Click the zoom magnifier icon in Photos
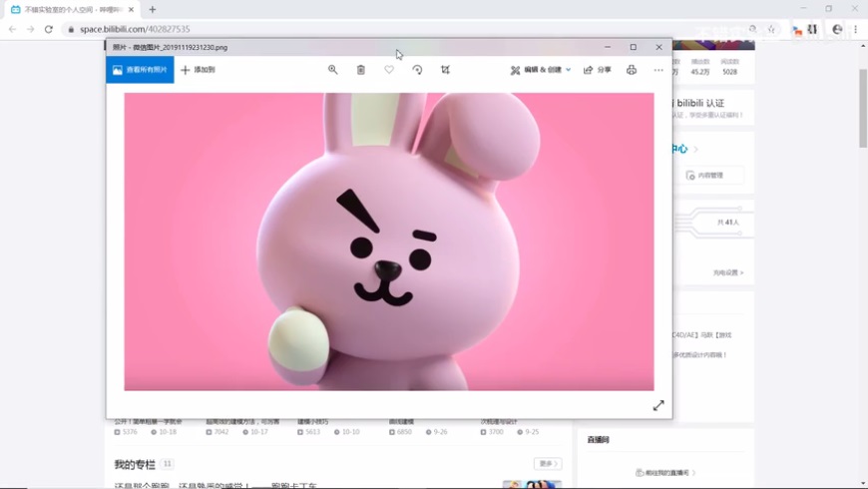This screenshot has height=489, width=868. pyautogui.click(x=332, y=70)
